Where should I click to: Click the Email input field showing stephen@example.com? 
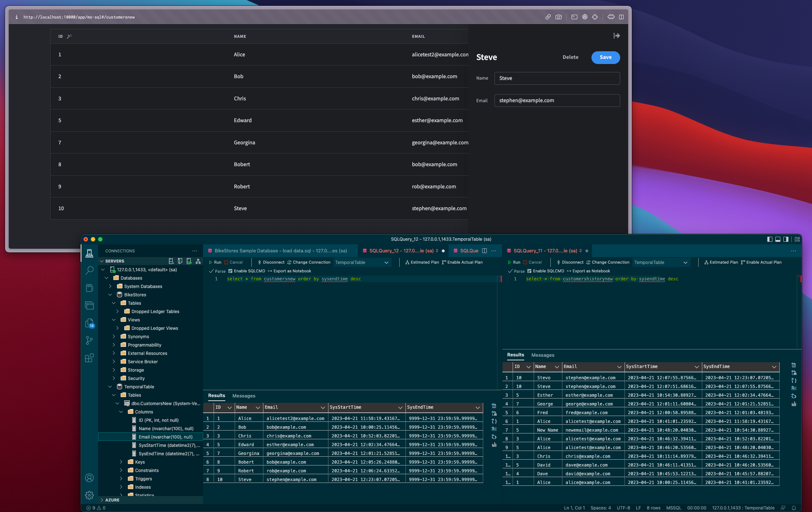click(557, 100)
